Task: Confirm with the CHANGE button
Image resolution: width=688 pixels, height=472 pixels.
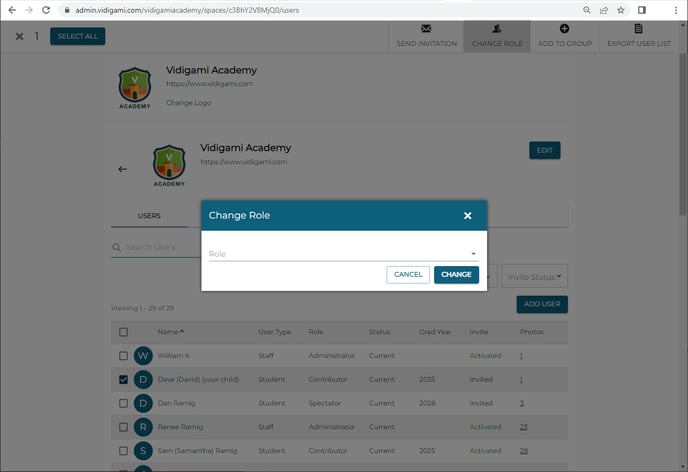Action: [x=456, y=275]
